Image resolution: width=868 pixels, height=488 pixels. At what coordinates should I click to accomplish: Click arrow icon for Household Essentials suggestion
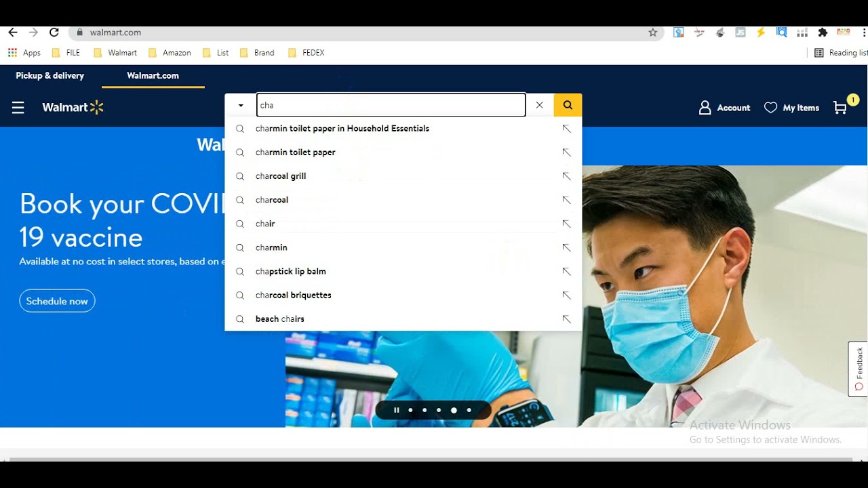566,129
